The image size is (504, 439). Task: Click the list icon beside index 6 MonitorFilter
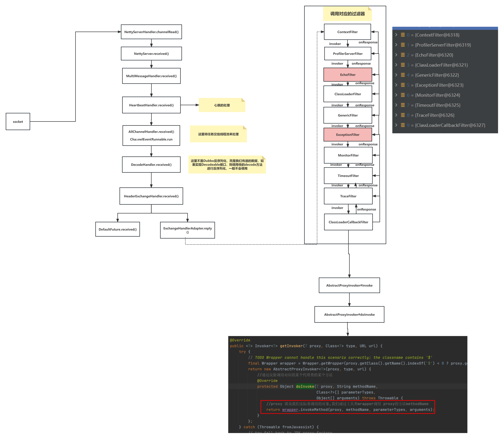[403, 95]
